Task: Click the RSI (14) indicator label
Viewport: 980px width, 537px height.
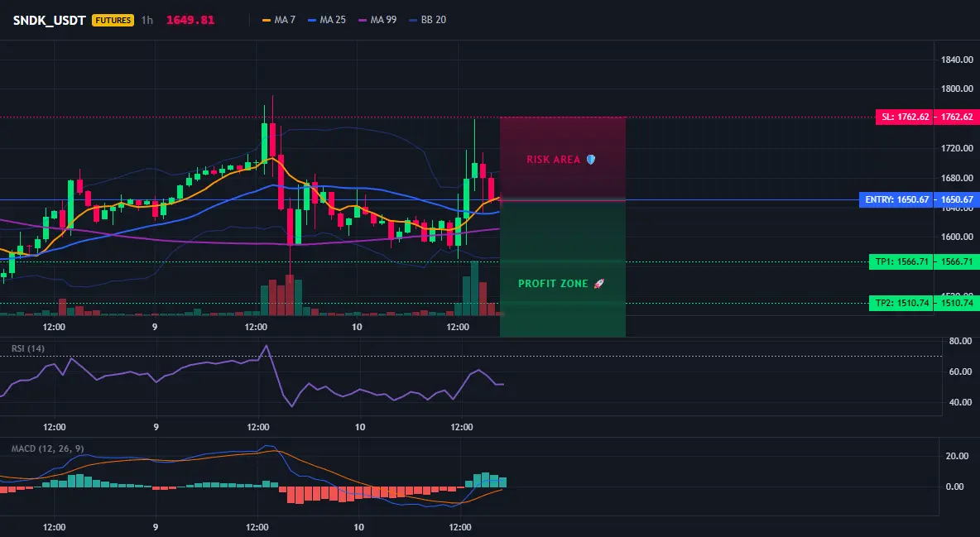Action: pyautogui.click(x=27, y=348)
